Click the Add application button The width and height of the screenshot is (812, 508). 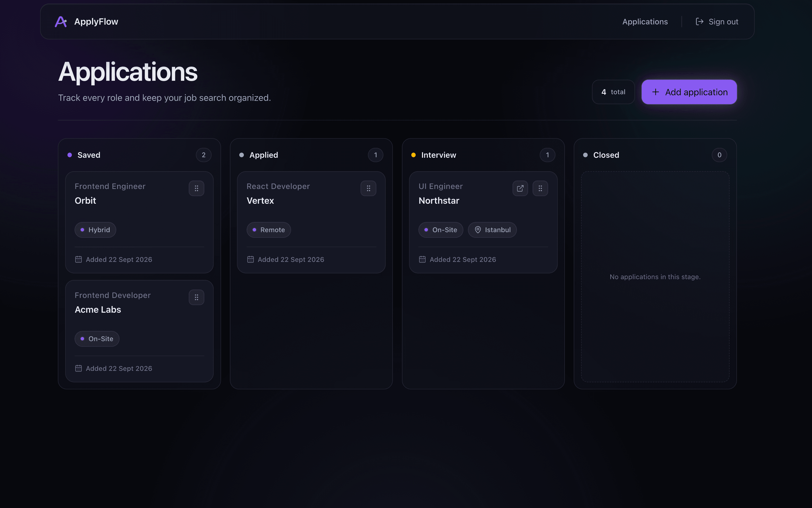pyautogui.click(x=689, y=92)
